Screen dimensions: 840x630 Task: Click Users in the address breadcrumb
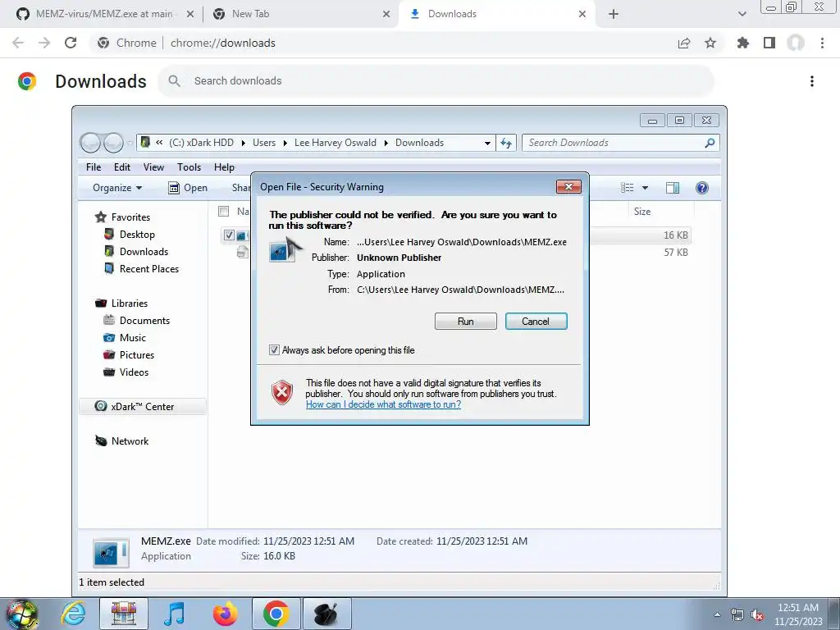264,143
